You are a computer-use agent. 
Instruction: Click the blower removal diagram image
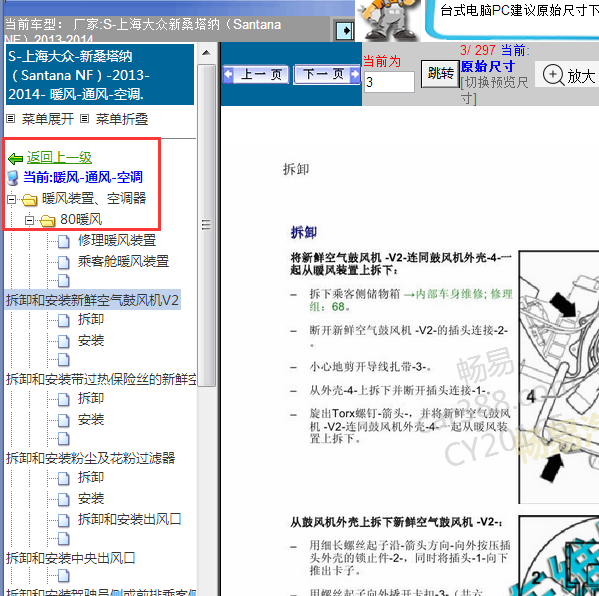pos(559,377)
